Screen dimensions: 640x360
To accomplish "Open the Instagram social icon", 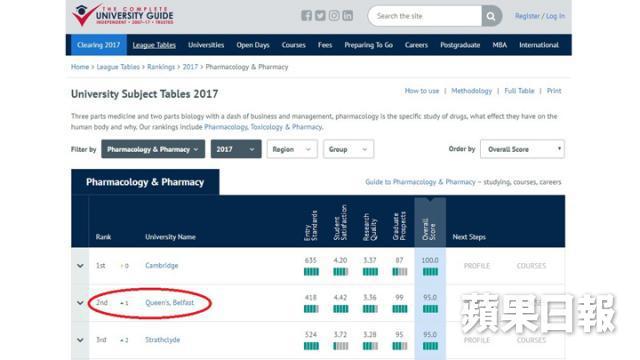I will point(334,16).
